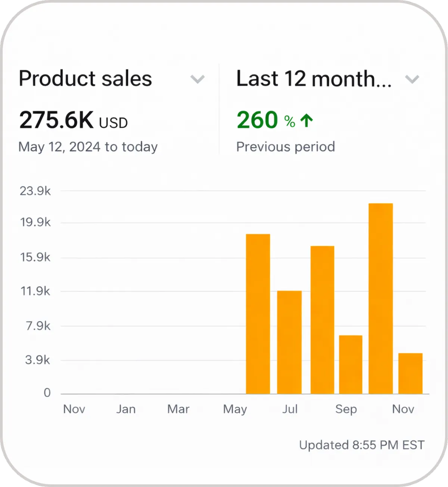Expand the Last 12 months period selector

pyautogui.click(x=314, y=79)
